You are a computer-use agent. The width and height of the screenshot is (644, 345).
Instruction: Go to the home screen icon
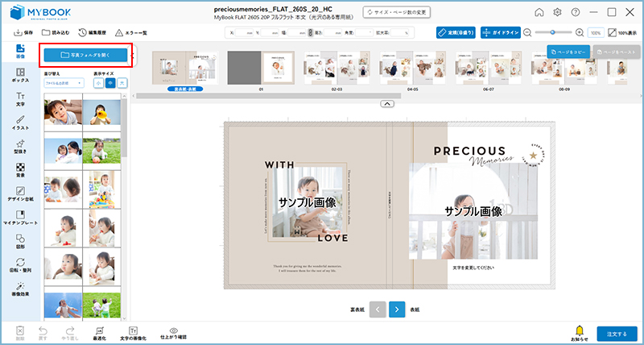[x=539, y=12]
